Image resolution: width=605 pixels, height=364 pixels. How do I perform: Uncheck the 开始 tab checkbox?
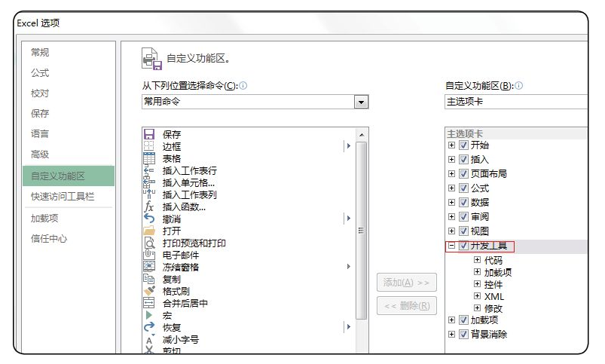[463, 145]
